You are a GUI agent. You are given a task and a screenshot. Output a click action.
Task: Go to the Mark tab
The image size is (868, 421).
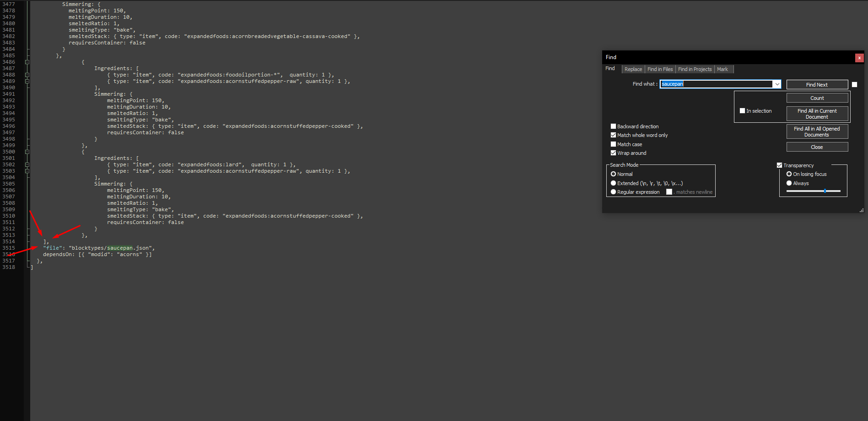pyautogui.click(x=722, y=69)
